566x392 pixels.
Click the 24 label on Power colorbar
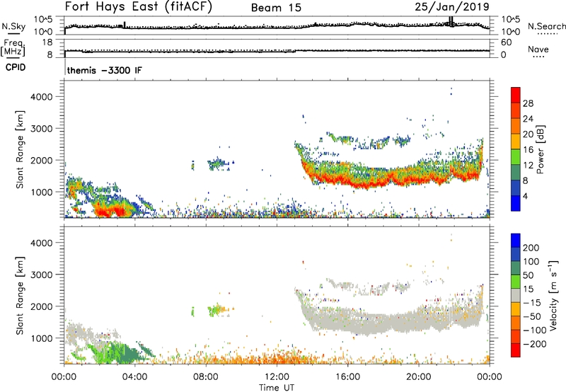click(x=528, y=119)
